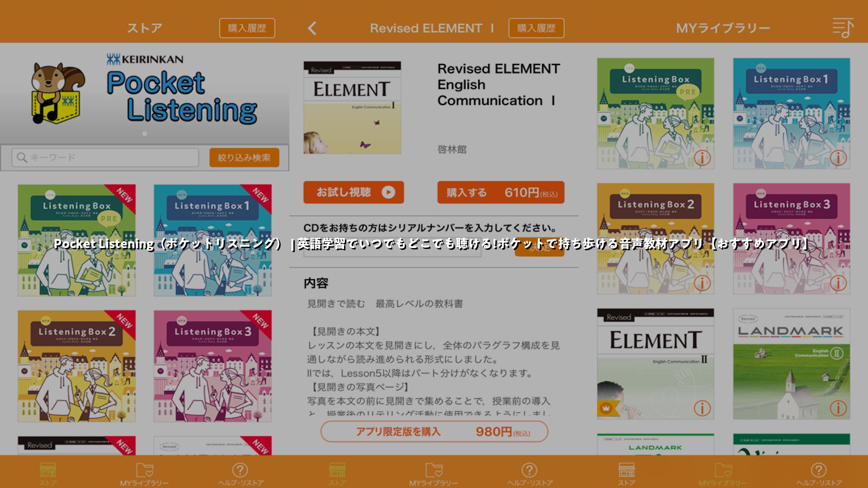Go back with the left chevron arrow
Viewport: 868px width, 488px height.
pyautogui.click(x=312, y=28)
